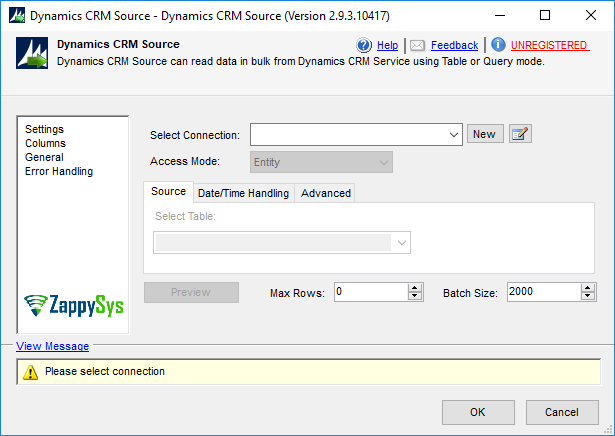This screenshot has height=436, width=615.
Task: Click the Feedback envelope icon
Action: click(x=417, y=46)
